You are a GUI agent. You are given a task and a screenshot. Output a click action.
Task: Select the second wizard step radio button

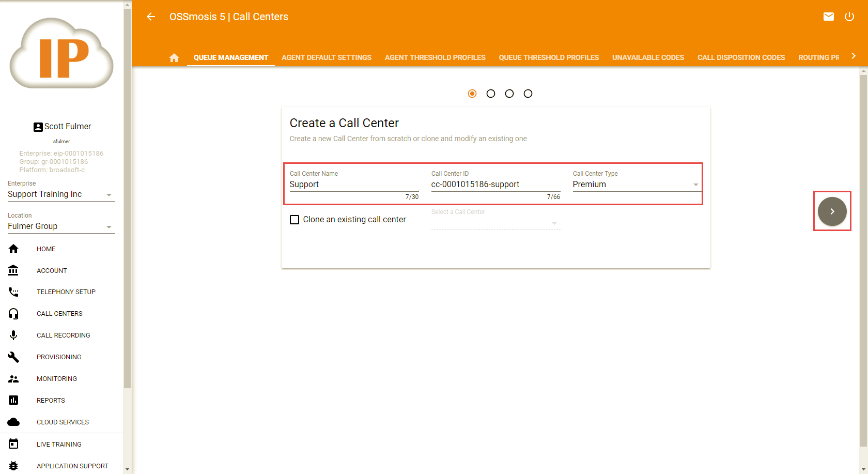(491, 94)
